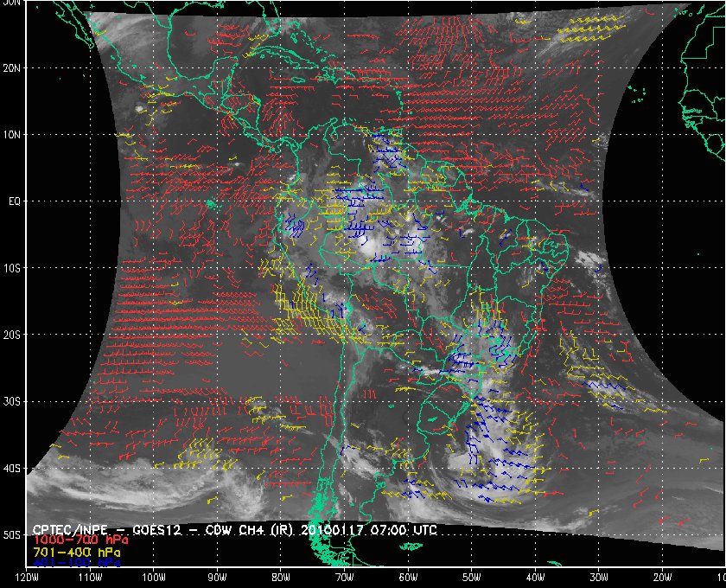Select the 100W longitude label
This screenshot has height=588, width=726.
click(x=153, y=577)
